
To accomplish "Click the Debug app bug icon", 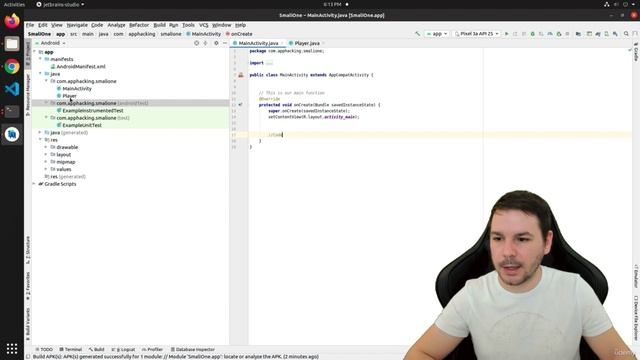I will point(533,34).
